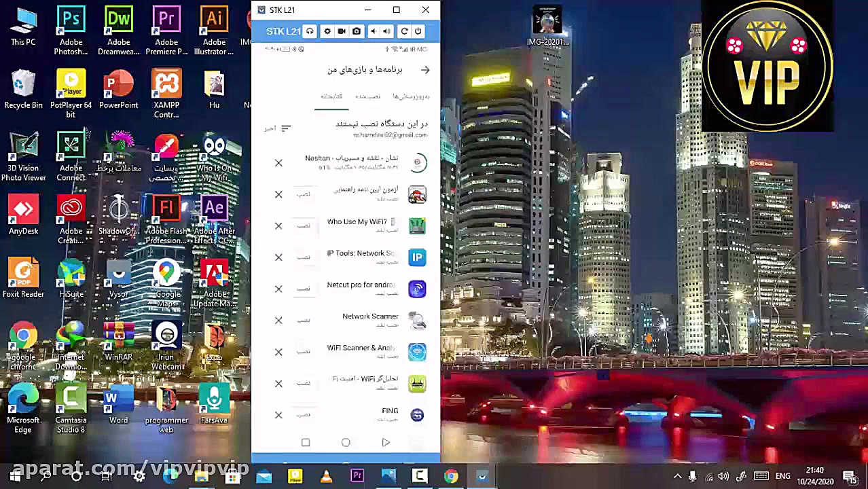Viewport: 868px width, 489px height.
Task: Open the updates tab in Play Store
Action: point(411,96)
